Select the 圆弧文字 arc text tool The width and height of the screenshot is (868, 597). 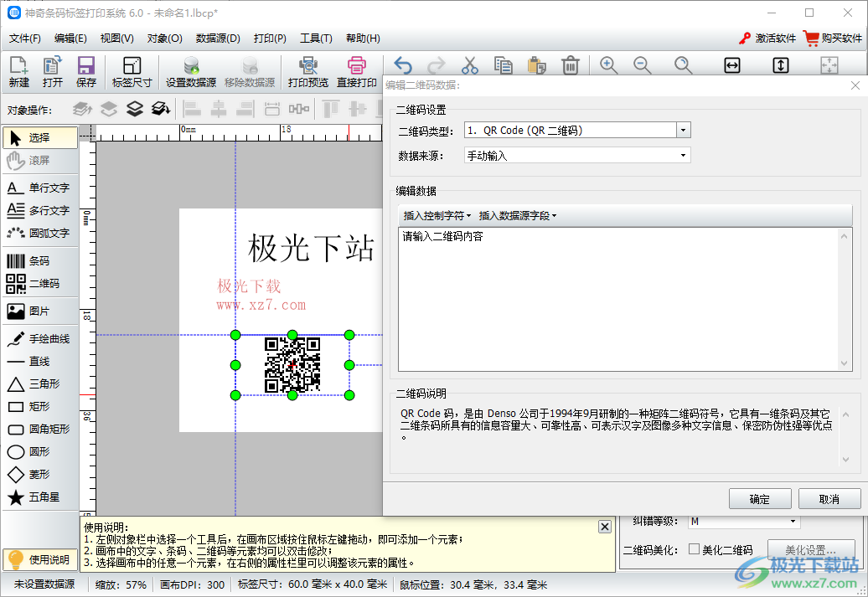(40, 233)
